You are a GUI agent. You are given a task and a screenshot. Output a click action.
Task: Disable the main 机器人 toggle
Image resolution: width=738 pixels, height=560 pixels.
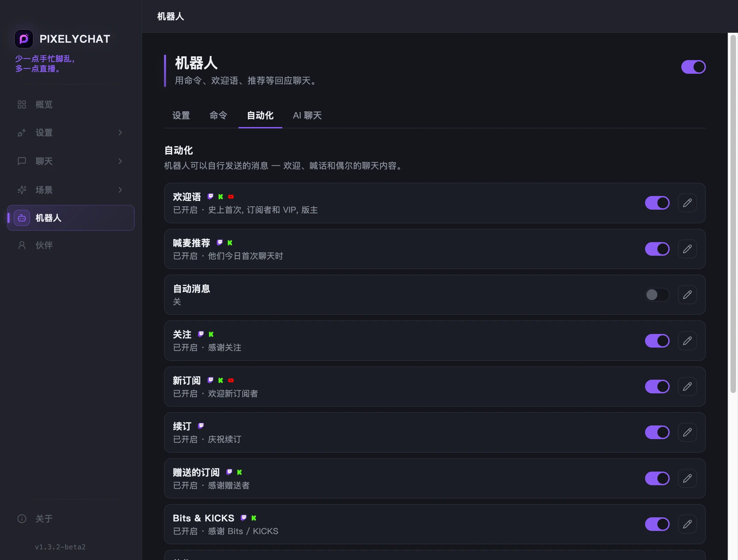693,67
